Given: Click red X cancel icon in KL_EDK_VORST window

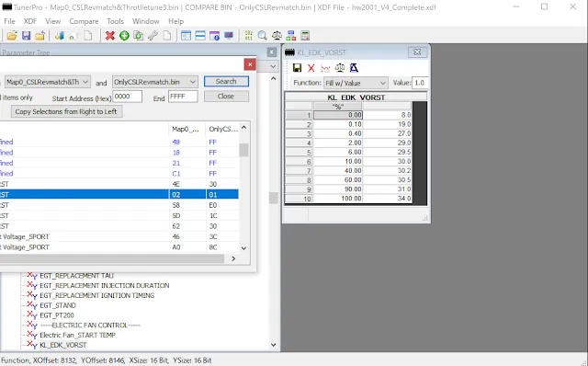Looking at the screenshot, I should click(311, 68).
